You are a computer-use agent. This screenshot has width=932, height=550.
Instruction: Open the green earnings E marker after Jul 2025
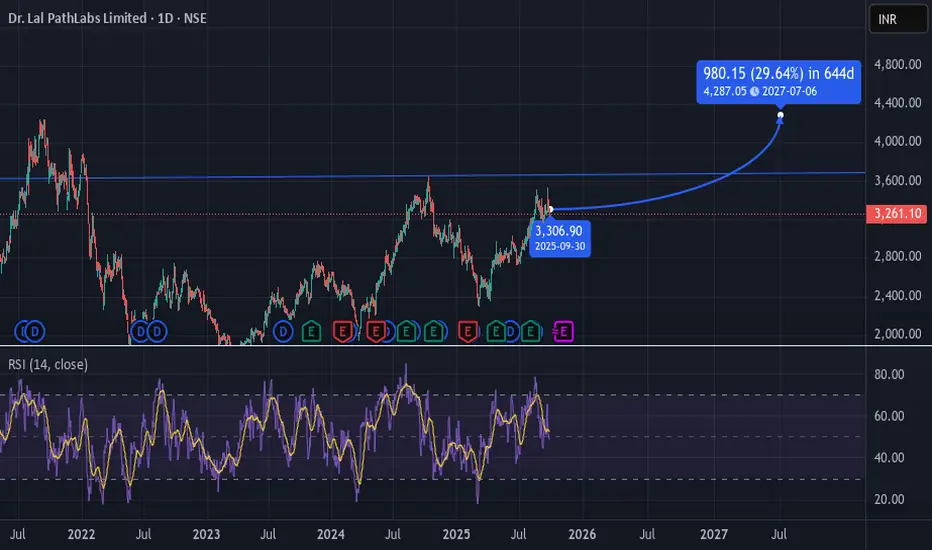pos(531,331)
